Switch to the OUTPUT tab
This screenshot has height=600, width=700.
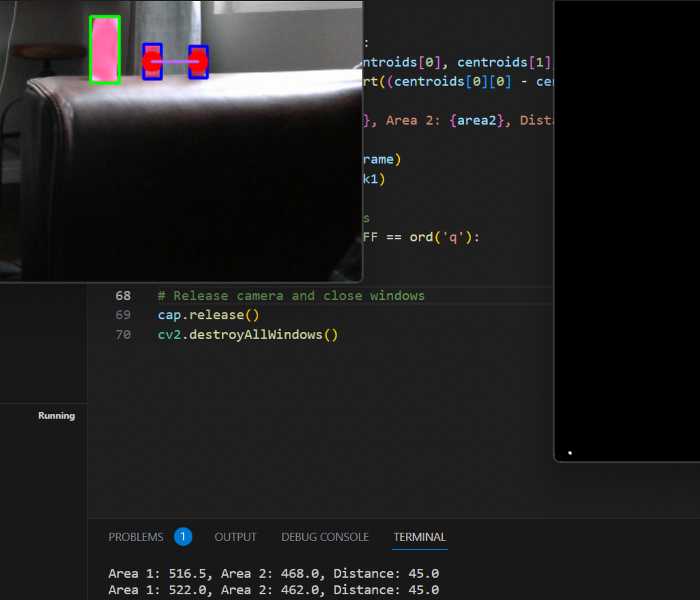(x=236, y=537)
